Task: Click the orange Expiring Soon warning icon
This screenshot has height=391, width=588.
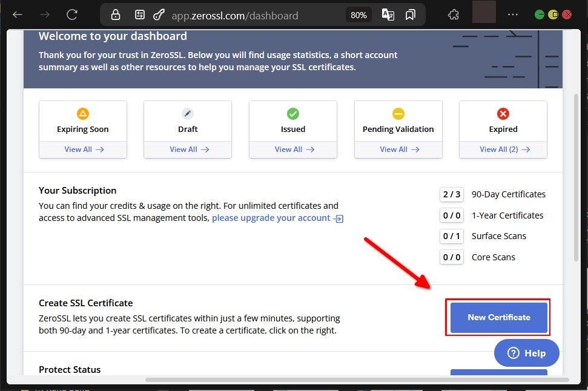Action: (x=82, y=114)
